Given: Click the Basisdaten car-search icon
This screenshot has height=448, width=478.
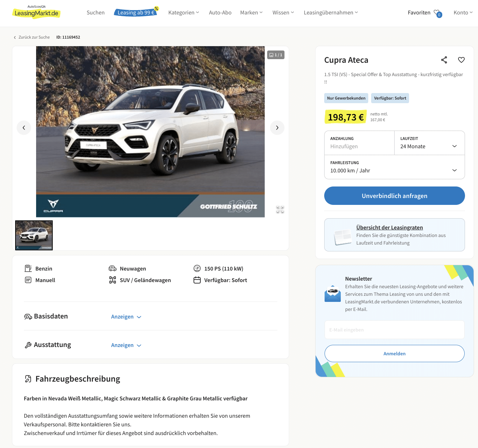Looking at the screenshot, I should point(28,316).
